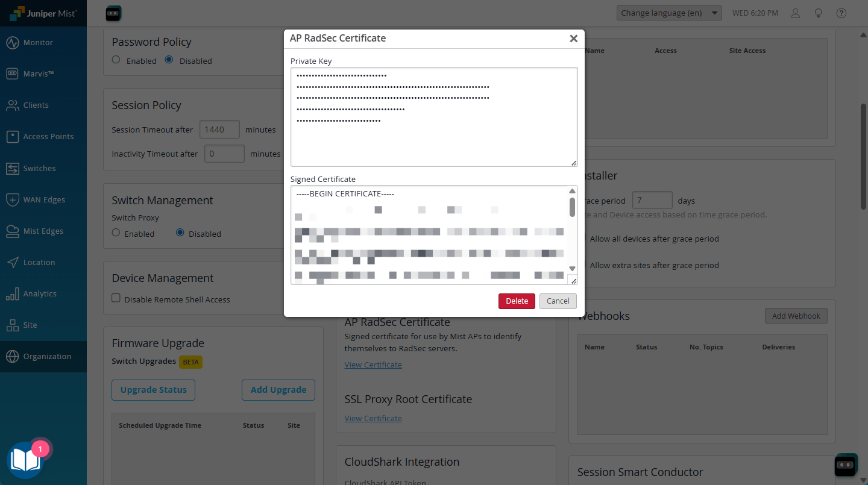The image size is (868, 485).
Task: Open the WAN Edges navigation item
Action: (43, 199)
